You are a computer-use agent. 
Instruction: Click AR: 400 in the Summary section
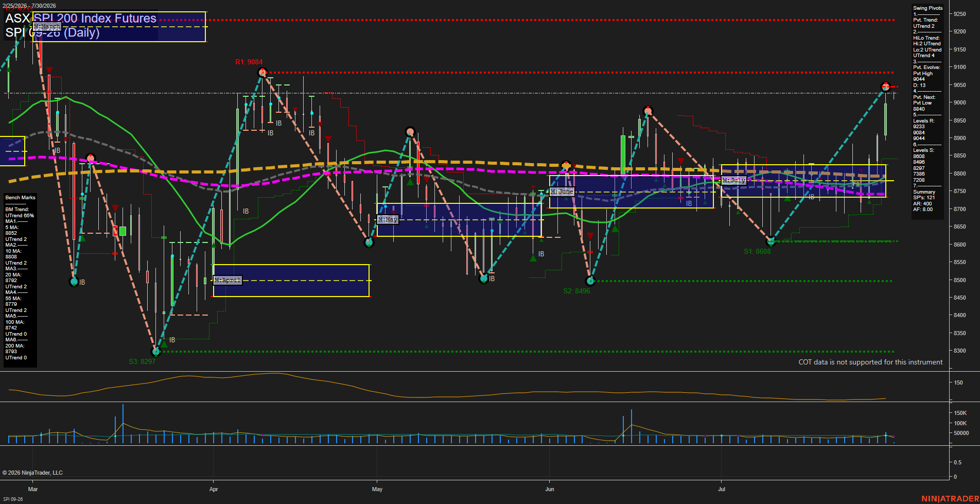point(922,204)
